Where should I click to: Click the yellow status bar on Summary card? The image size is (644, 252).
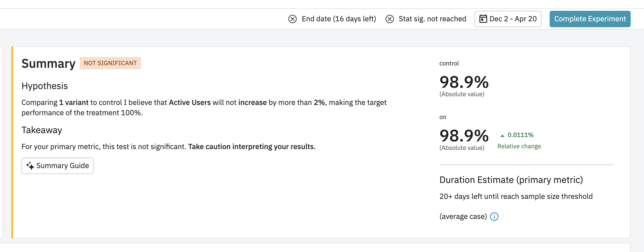[x=12, y=142]
